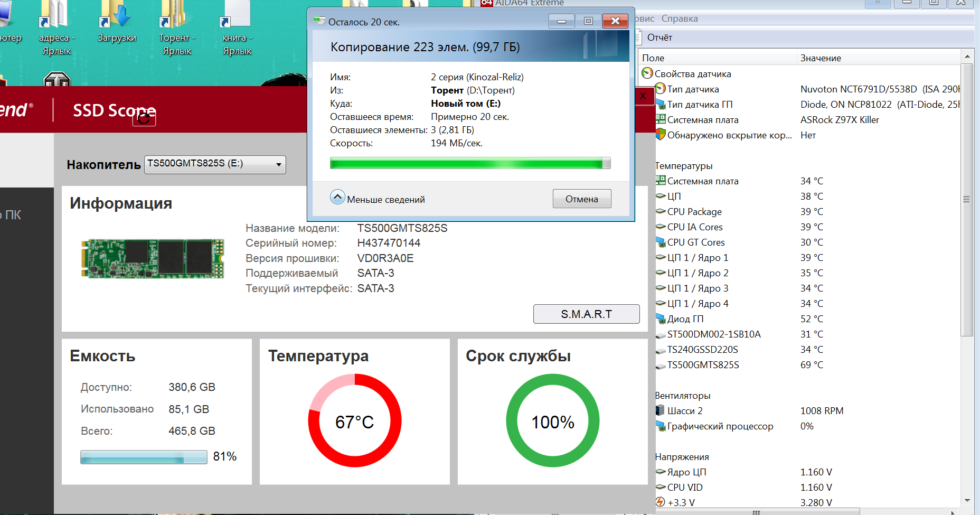The width and height of the screenshot is (980, 515).
Task: Click the Скорость 194 МБ/сек value
Action: (x=457, y=143)
